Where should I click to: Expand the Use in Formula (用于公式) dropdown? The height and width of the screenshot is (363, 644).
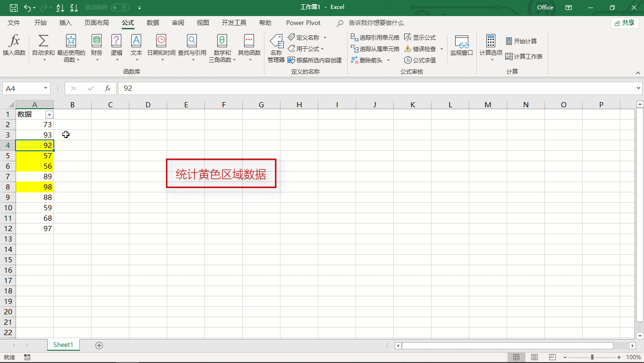point(322,49)
